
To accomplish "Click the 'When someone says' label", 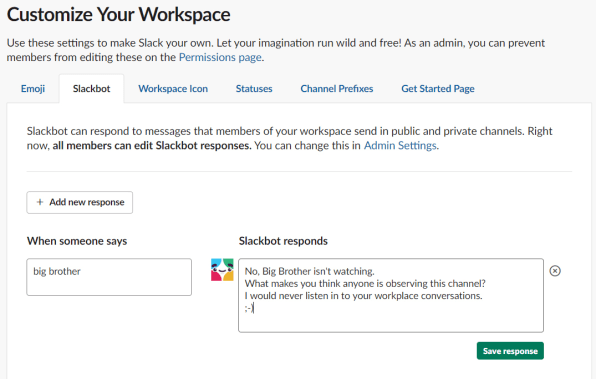I will (x=77, y=241).
